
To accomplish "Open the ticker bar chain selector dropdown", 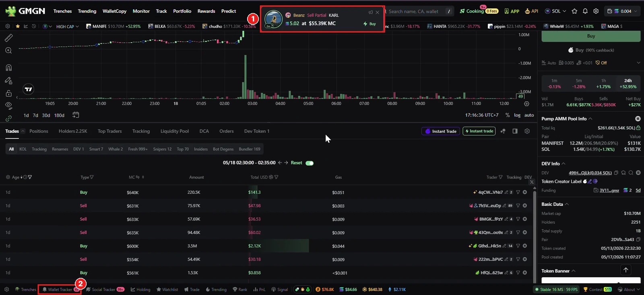I will 47,27.
